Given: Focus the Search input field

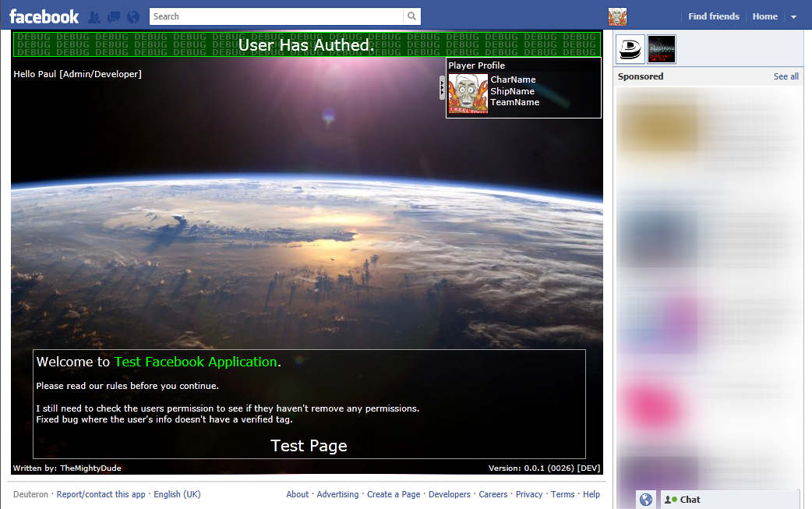Looking at the screenshot, I should [x=277, y=16].
